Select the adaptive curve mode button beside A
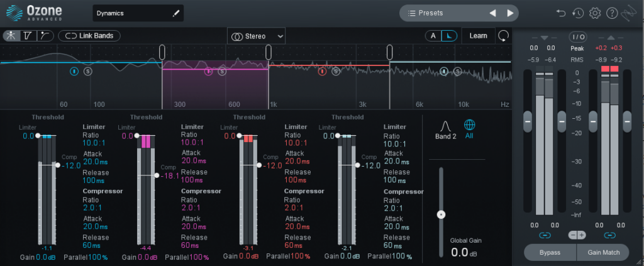The image size is (644, 266). (x=449, y=36)
